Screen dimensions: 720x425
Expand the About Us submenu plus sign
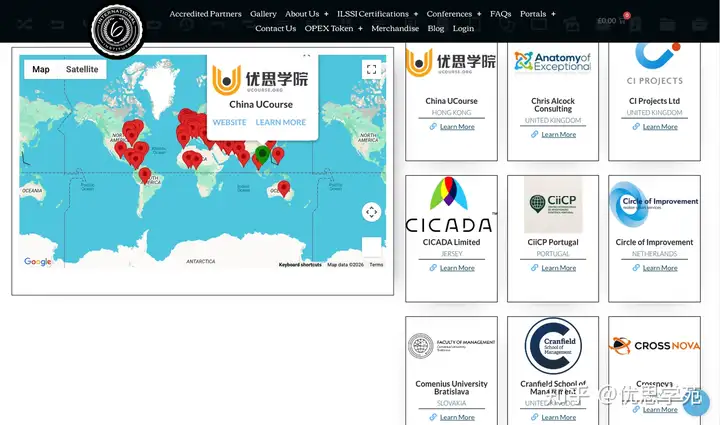tap(326, 14)
